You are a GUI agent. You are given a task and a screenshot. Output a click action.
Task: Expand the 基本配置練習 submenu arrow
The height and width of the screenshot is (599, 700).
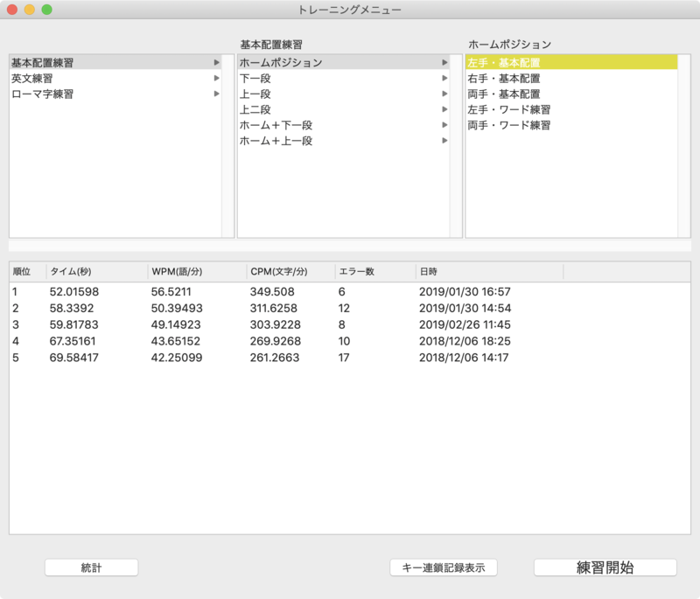tap(216, 62)
